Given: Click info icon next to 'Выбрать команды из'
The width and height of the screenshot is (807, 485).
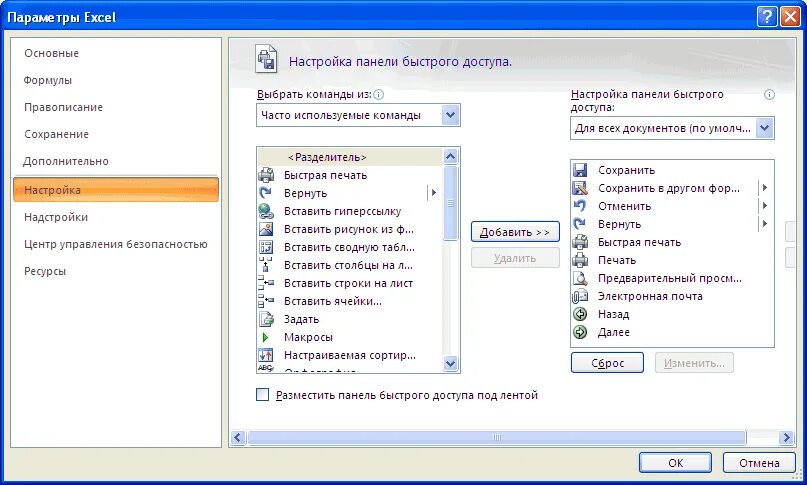Looking at the screenshot, I should click(378, 95).
